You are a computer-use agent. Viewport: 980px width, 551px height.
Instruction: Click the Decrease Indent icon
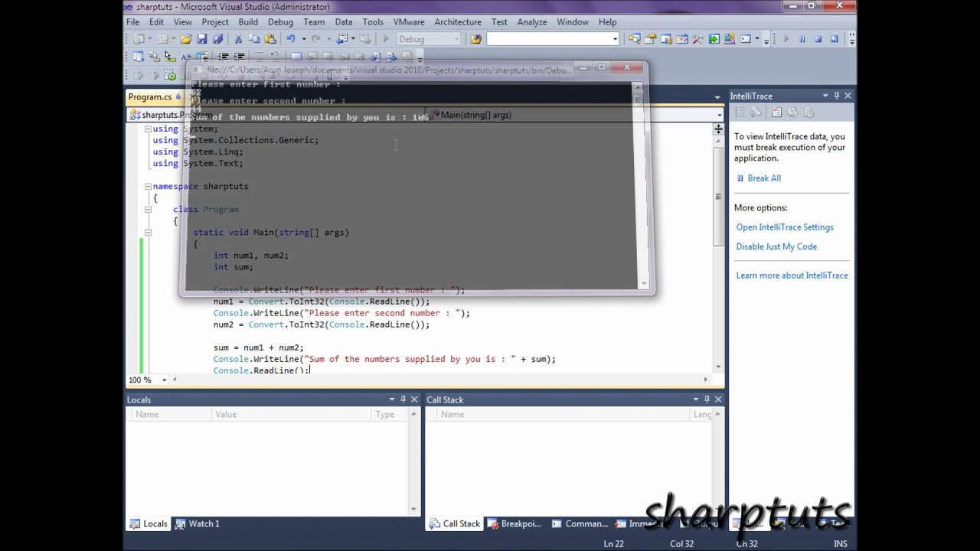pyautogui.click(x=223, y=57)
